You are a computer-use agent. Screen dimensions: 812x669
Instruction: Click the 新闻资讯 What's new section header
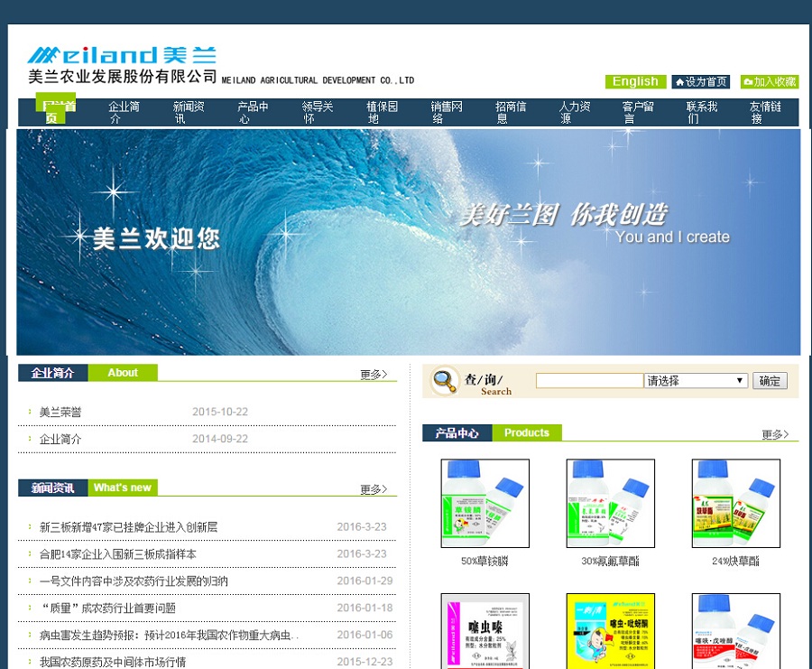click(x=88, y=488)
